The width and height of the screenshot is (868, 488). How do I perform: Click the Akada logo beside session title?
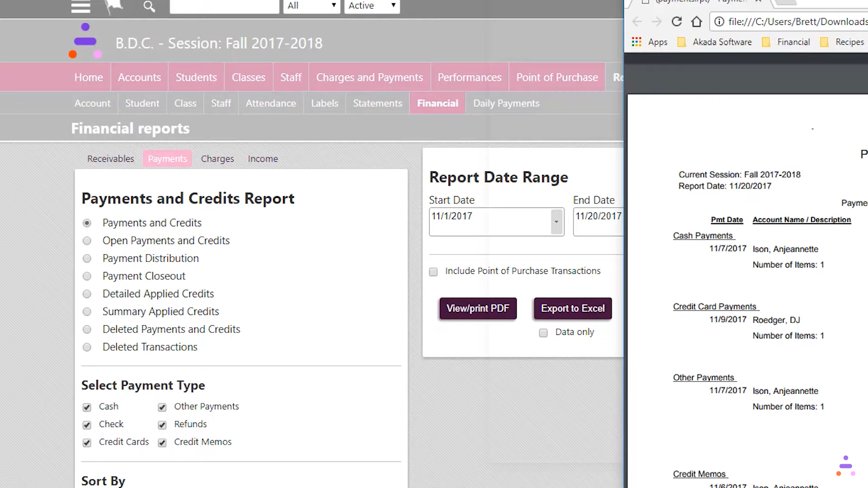(85, 42)
